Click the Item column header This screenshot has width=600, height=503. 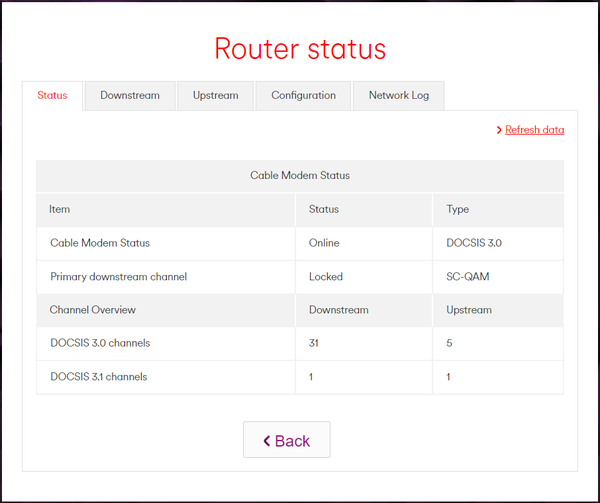tap(60, 209)
